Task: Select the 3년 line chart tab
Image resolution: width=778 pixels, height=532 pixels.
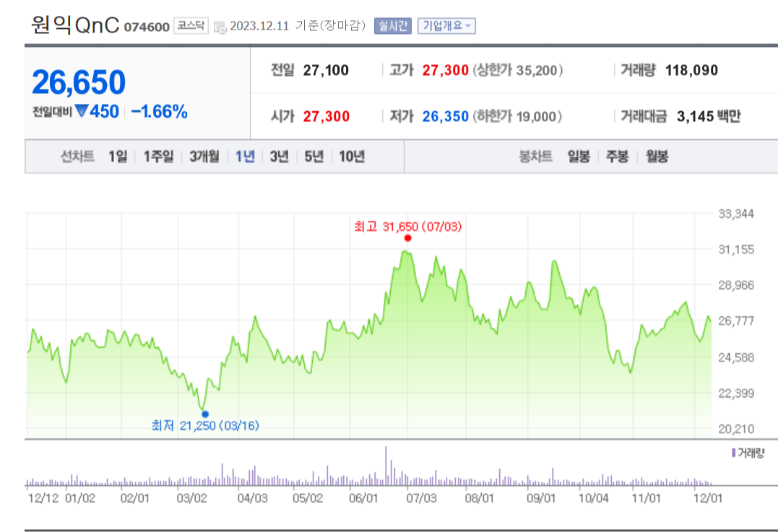Action: [280, 157]
